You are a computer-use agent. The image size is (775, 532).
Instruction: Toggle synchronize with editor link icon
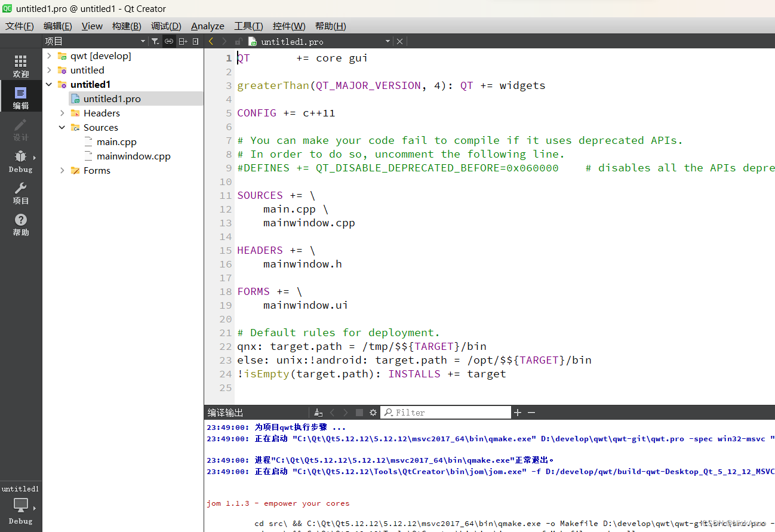[169, 41]
